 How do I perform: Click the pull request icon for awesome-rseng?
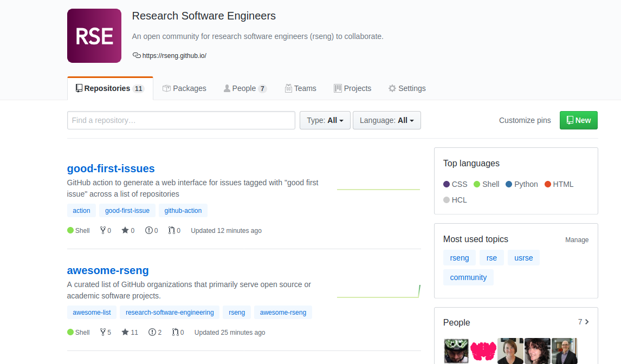click(x=175, y=332)
